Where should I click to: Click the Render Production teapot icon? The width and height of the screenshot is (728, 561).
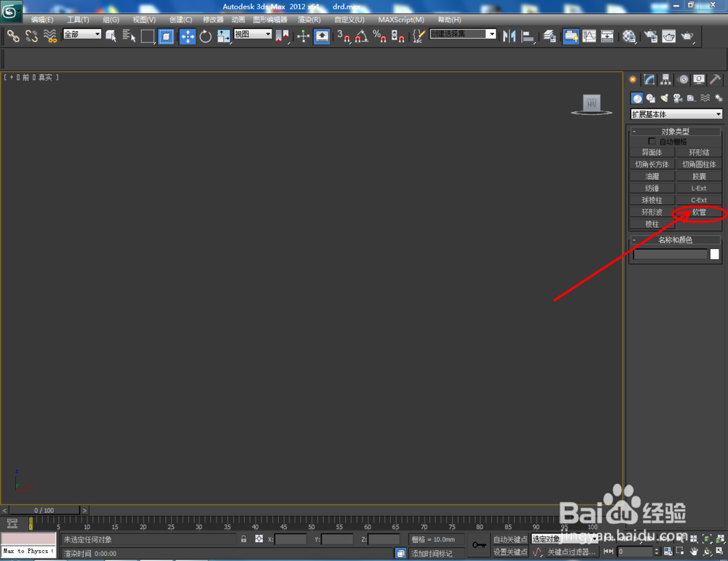[687, 36]
